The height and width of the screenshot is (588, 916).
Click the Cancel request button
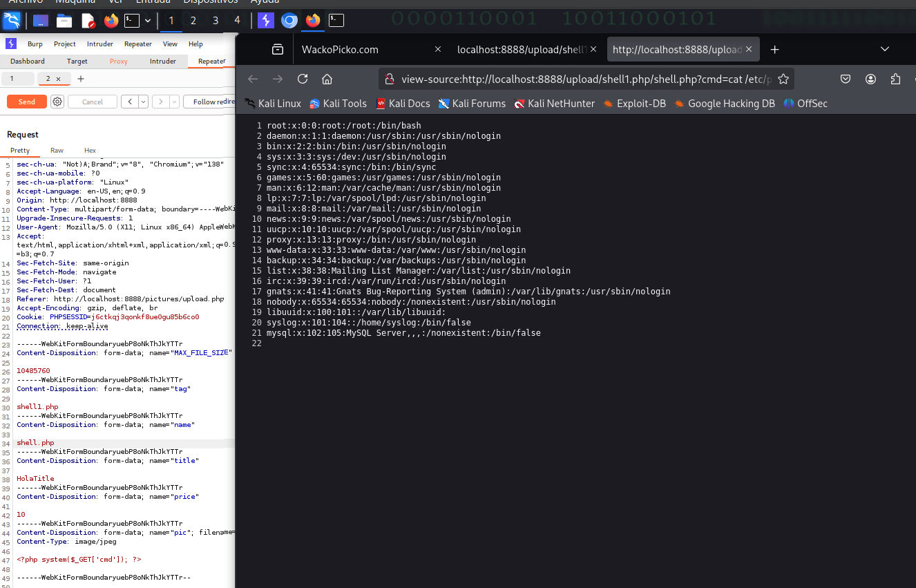[x=93, y=102]
